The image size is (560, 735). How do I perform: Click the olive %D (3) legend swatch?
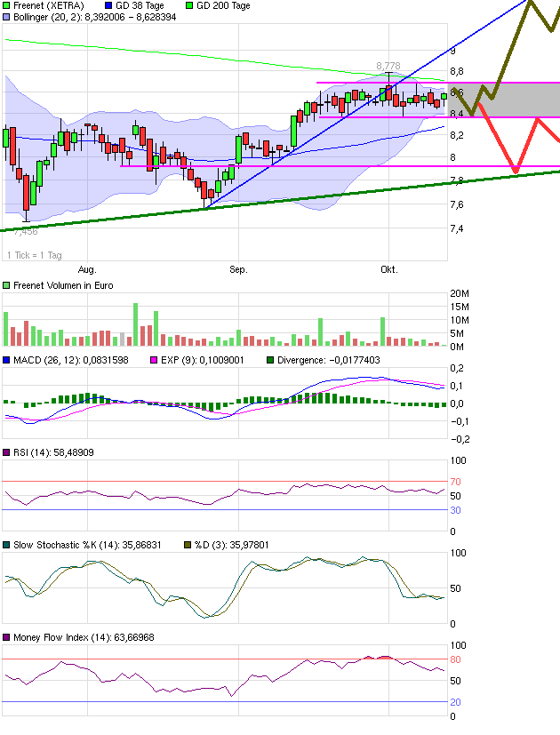188,545
